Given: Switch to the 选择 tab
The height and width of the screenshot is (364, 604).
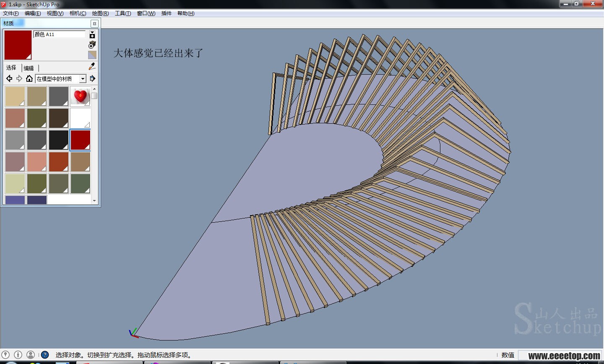Looking at the screenshot, I should (11, 68).
